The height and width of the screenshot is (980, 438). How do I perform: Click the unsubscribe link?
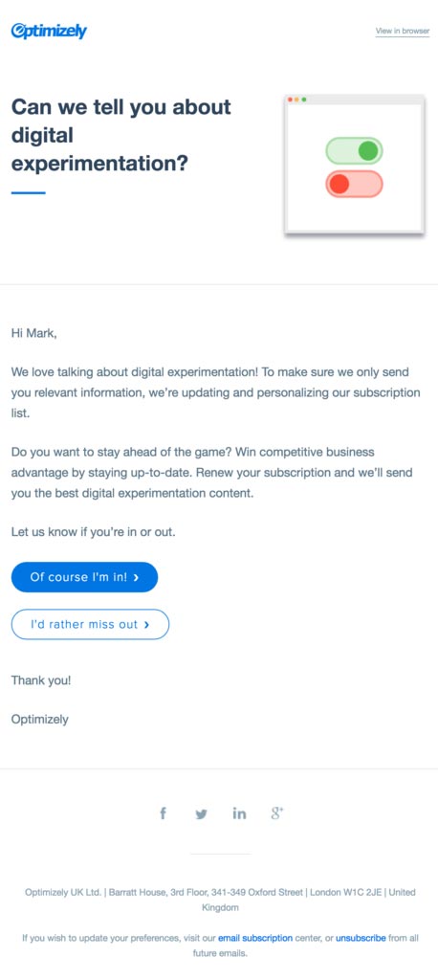[361, 938]
